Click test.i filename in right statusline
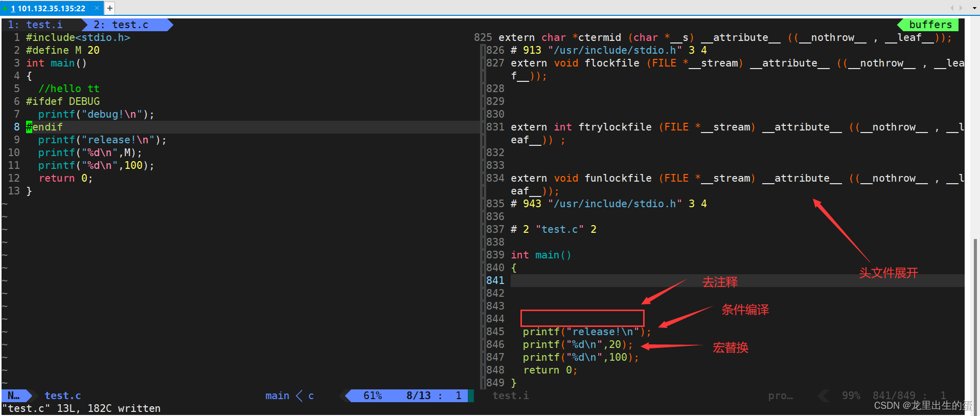This screenshot has width=980, height=416. click(511, 396)
